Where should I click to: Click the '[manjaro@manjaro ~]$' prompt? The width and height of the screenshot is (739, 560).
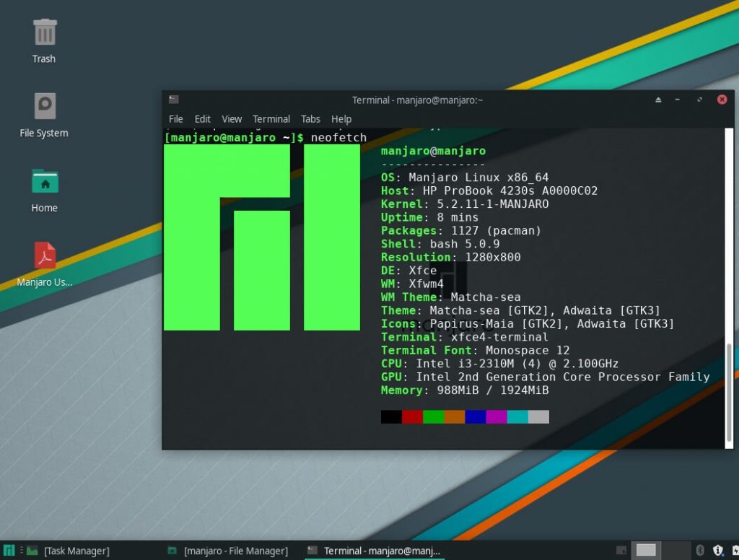pos(235,138)
